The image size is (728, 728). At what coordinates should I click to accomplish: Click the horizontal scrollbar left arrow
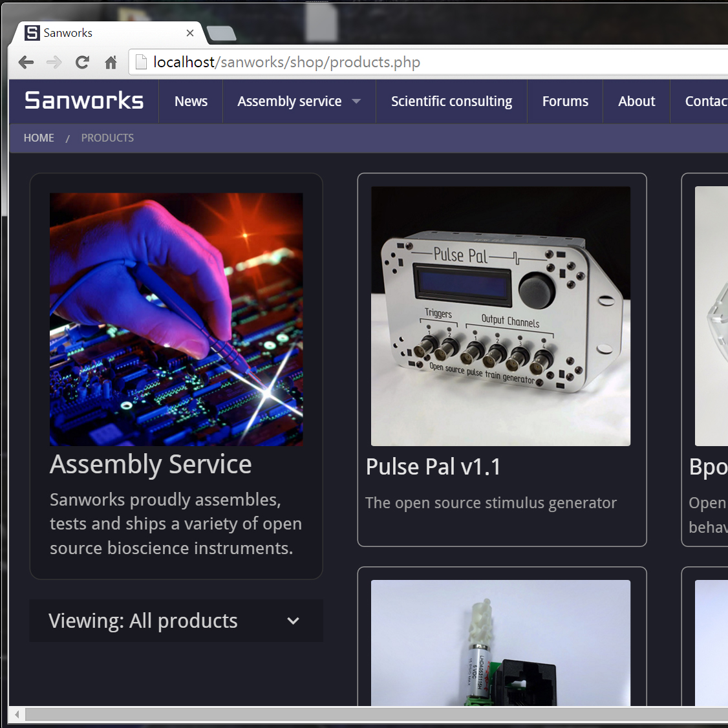(x=17, y=714)
